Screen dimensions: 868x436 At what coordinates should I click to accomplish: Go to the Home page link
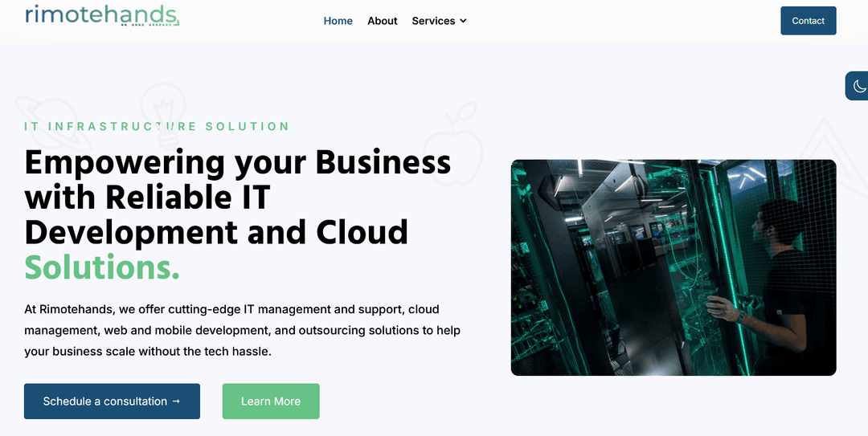click(x=338, y=21)
